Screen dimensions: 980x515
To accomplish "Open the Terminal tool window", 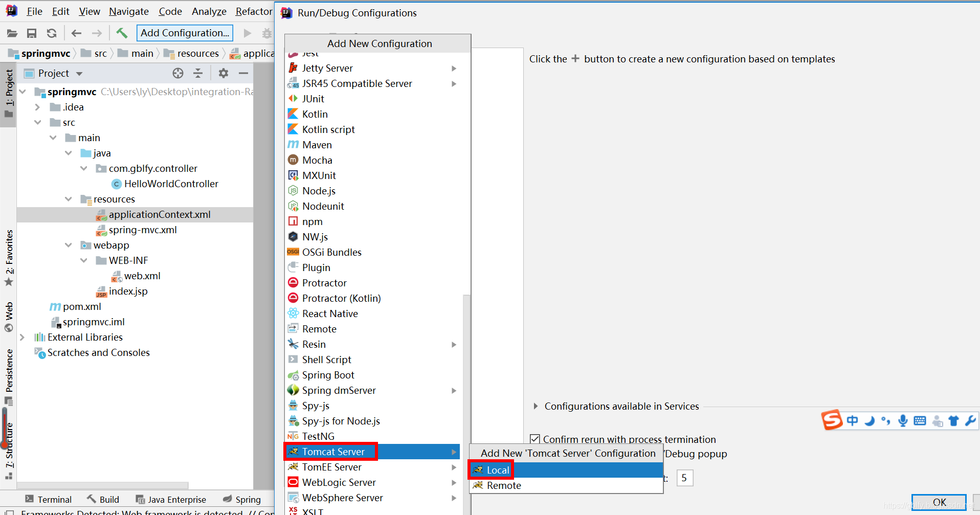I will (x=49, y=499).
